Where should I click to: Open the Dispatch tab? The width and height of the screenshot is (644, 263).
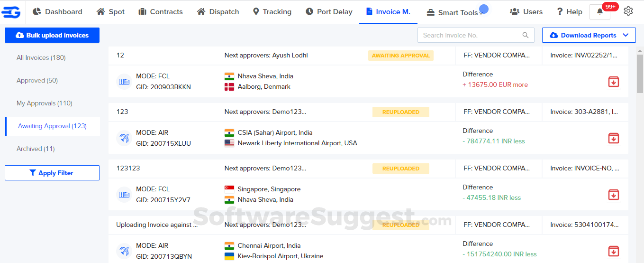point(218,12)
